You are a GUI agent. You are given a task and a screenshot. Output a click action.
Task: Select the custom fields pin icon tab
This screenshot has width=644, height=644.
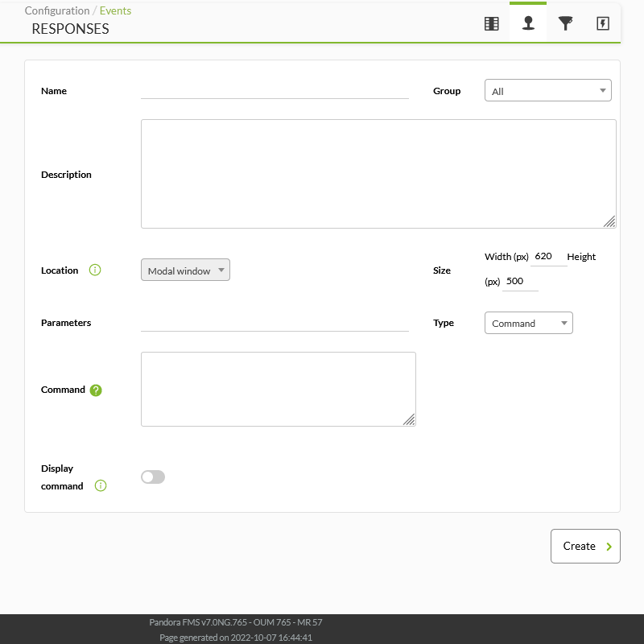click(x=528, y=23)
